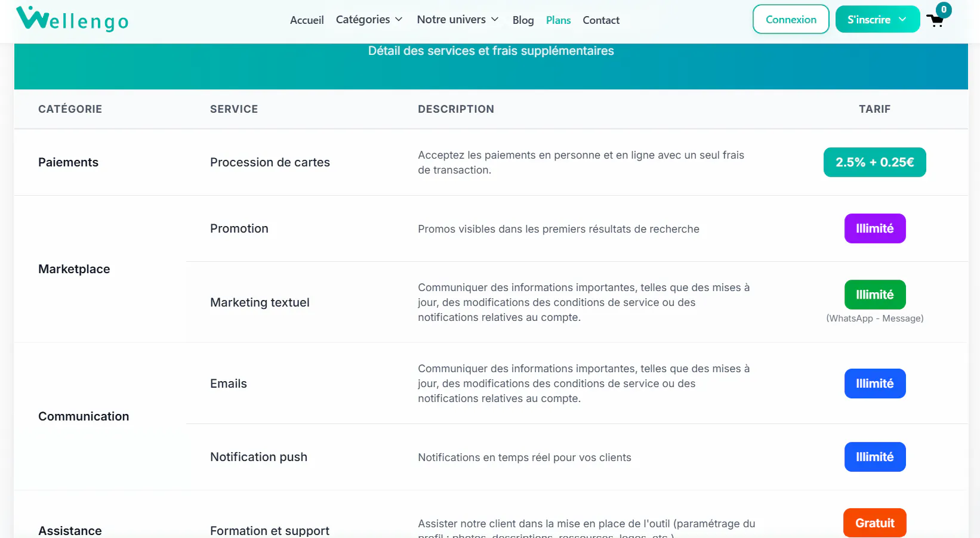Click the Marketing textuel service name
Image resolution: width=980 pixels, height=538 pixels.
tap(260, 302)
